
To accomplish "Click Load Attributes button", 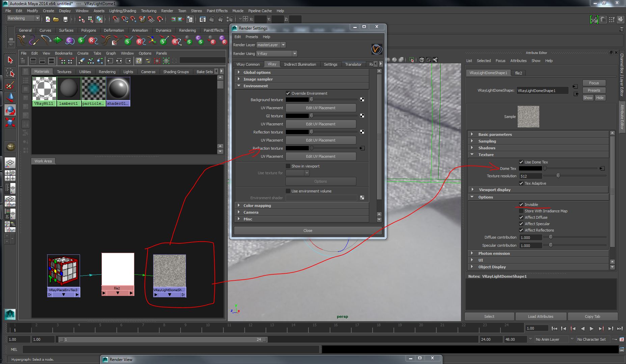I will coord(541,316).
